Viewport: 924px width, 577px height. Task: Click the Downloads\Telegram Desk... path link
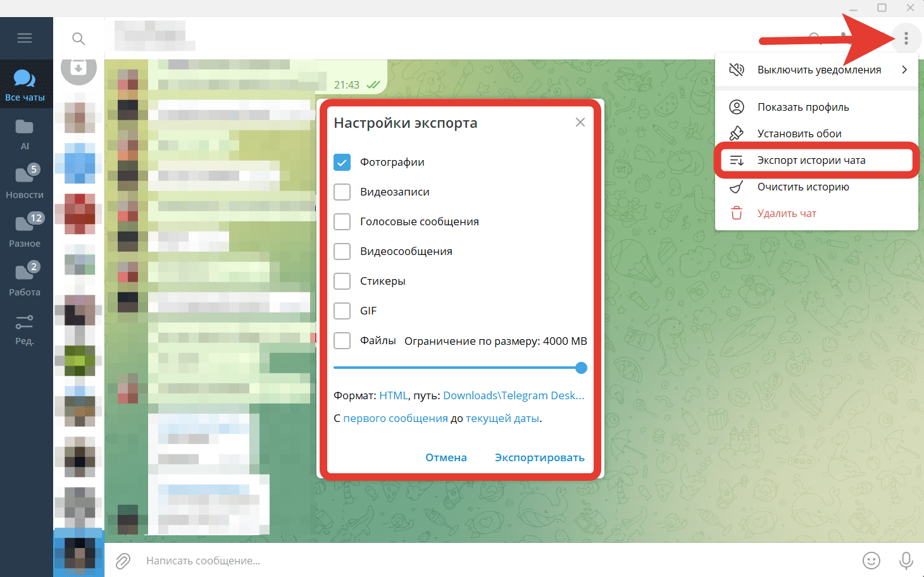pyautogui.click(x=514, y=395)
